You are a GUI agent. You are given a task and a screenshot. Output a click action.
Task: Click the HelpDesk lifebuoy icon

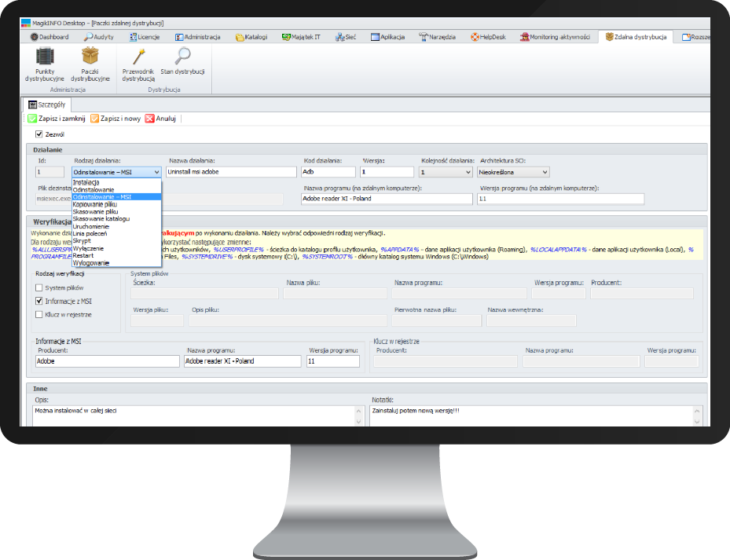[x=475, y=37]
